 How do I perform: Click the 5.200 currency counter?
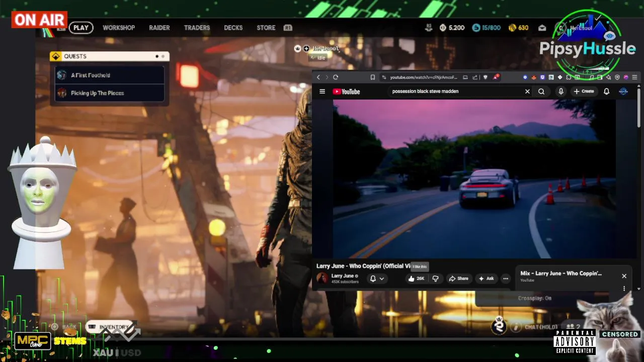(x=452, y=28)
